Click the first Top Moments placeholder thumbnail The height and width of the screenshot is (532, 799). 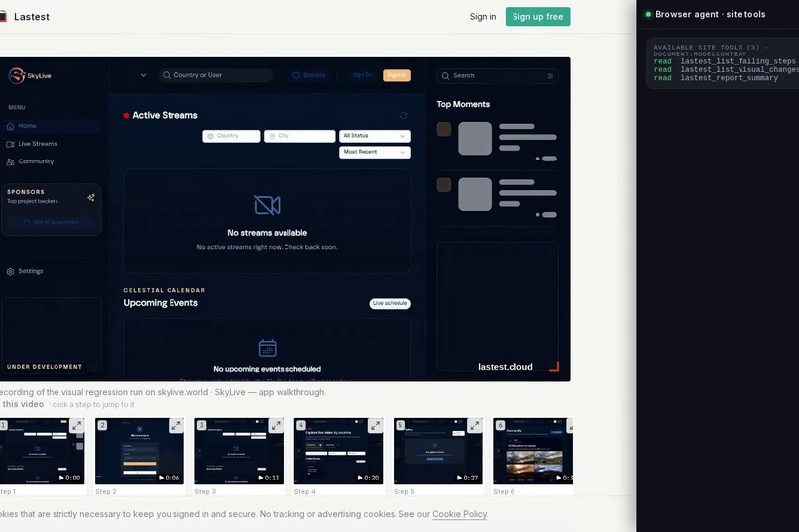point(475,138)
